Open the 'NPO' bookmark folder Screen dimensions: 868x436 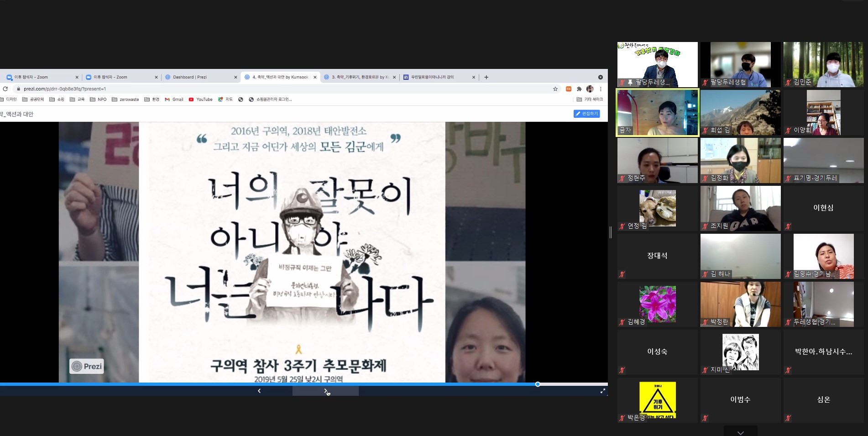[x=98, y=100]
